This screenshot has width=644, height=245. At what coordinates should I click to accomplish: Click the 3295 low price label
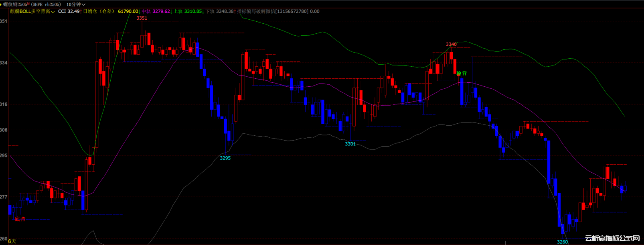(225, 158)
